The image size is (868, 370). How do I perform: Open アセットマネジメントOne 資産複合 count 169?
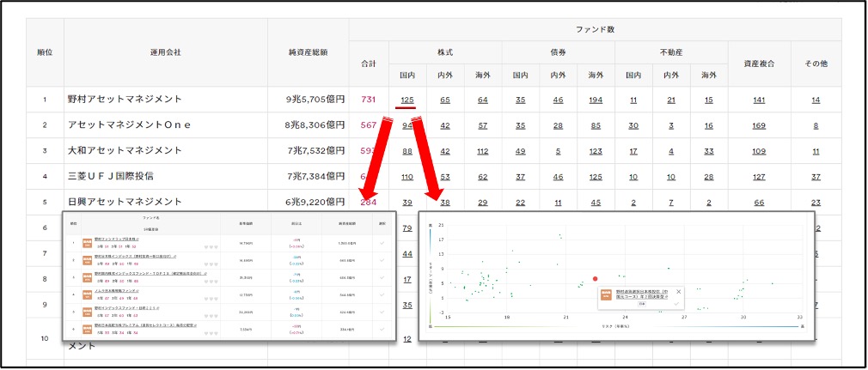coord(759,125)
